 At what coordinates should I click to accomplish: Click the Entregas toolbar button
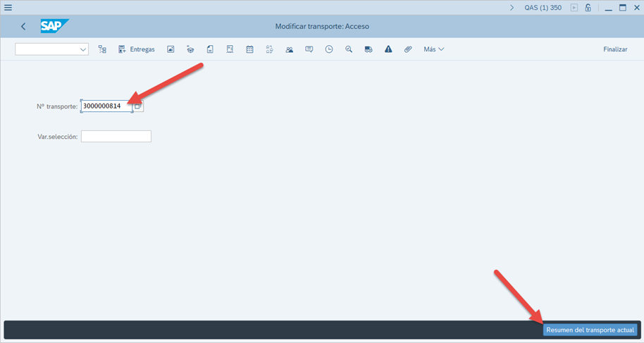point(137,49)
